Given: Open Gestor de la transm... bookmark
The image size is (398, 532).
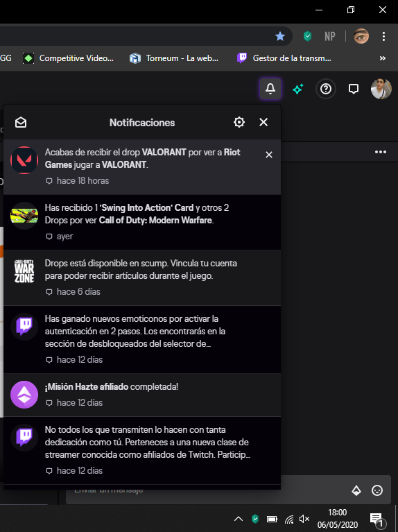Looking at the screenshot, I should (284, 58).
